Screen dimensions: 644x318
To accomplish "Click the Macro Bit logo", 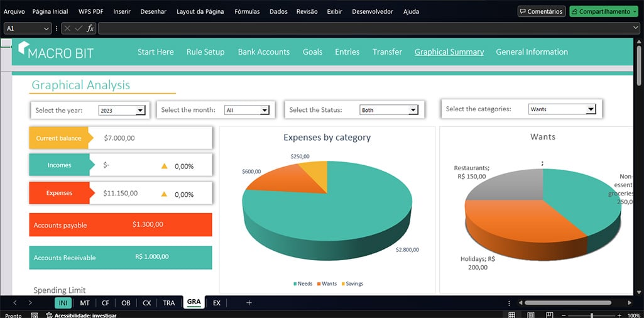I will 55,52.
